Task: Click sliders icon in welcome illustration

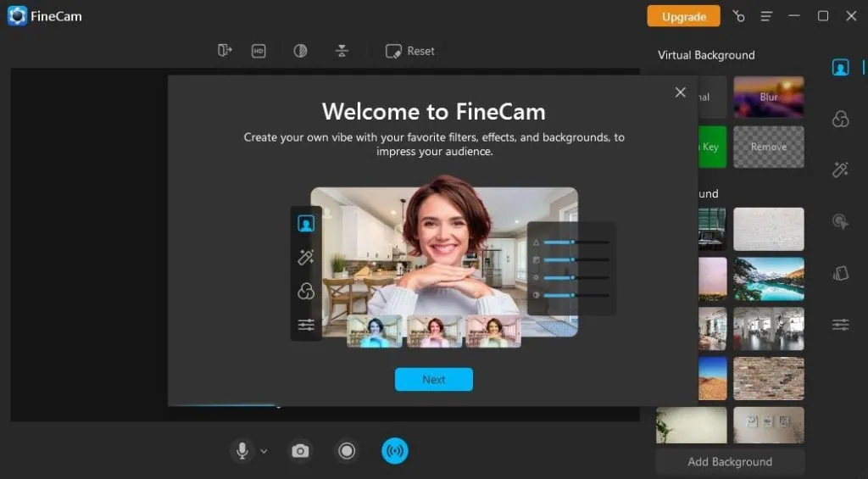Action: (305, 325)
